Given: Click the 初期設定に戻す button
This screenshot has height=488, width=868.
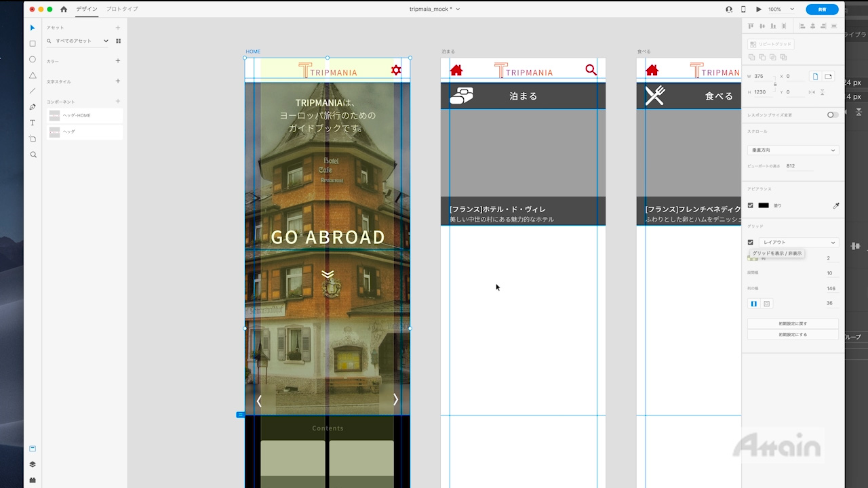Looking at the screenshot, I should click(x=793, y=324).
